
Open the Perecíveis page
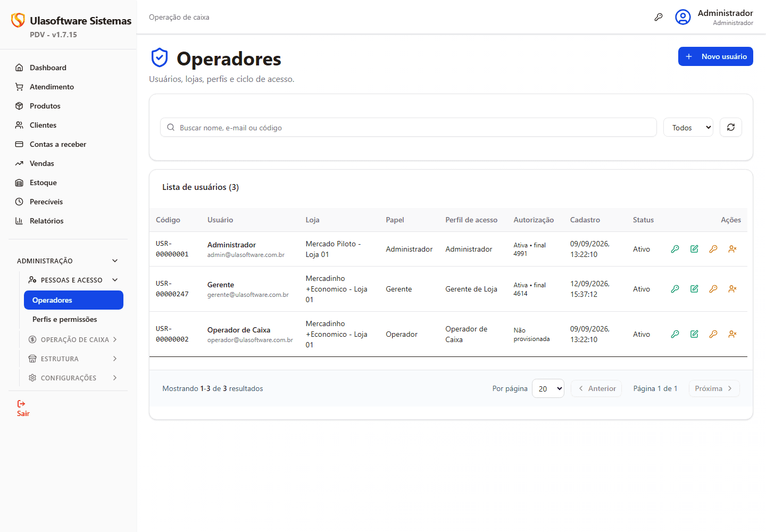tap(68, 202)
